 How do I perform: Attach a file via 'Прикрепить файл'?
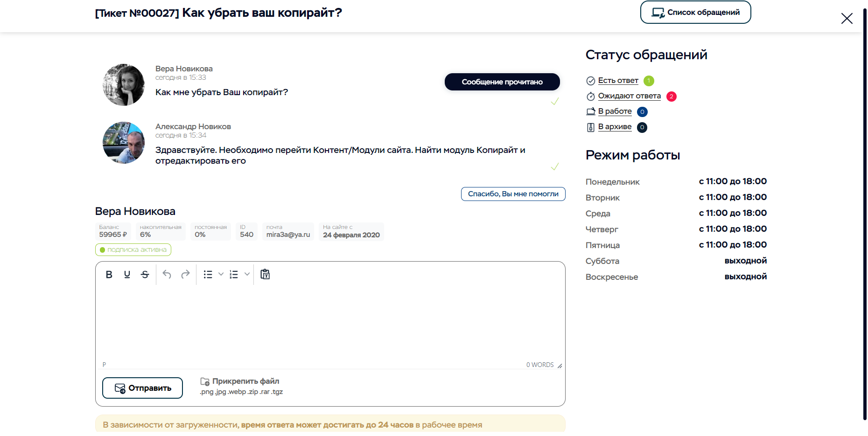pyautogui.click(x=245, y=381)
